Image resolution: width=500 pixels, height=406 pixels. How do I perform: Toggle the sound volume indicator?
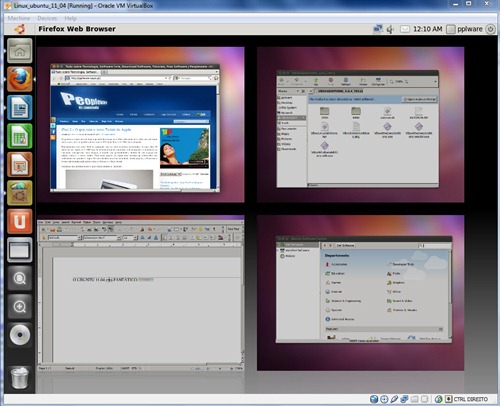coord(390,29)
